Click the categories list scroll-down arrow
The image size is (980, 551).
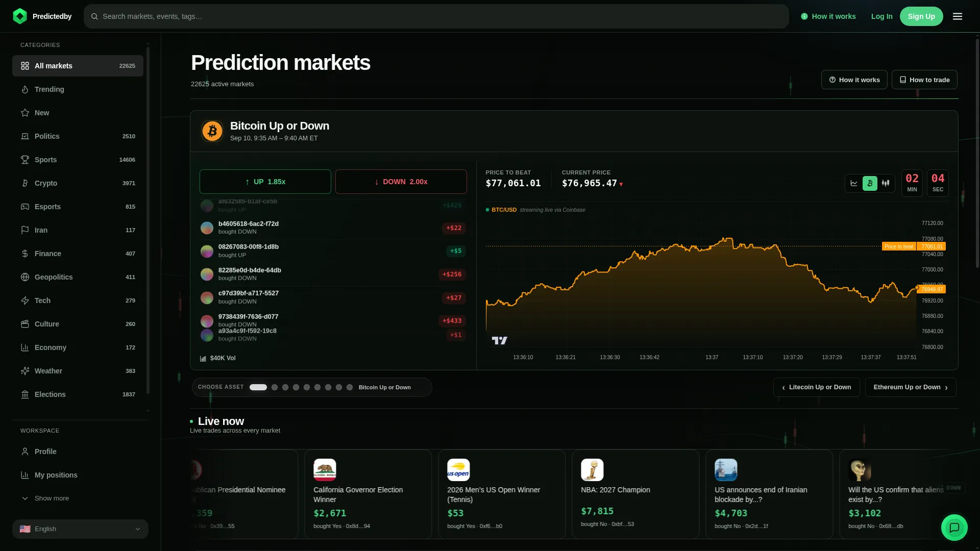click(148, 411)
